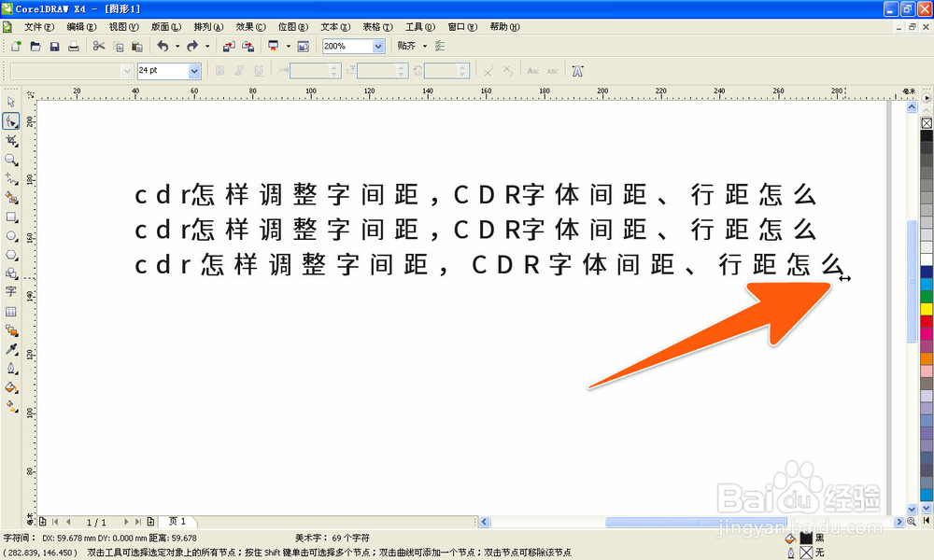Open the Application Launcher
This screenshot has height=560, width=934.
[274, 46]
